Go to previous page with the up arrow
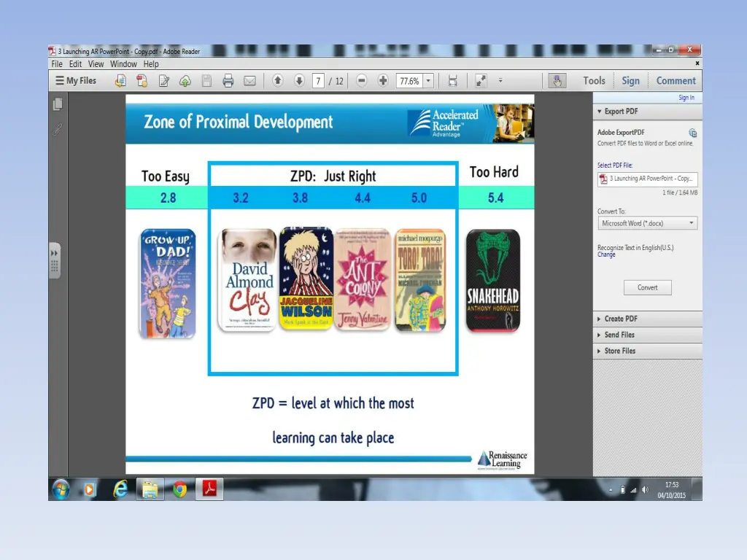Viewport: 747px width, 560px height. (278, 80)
